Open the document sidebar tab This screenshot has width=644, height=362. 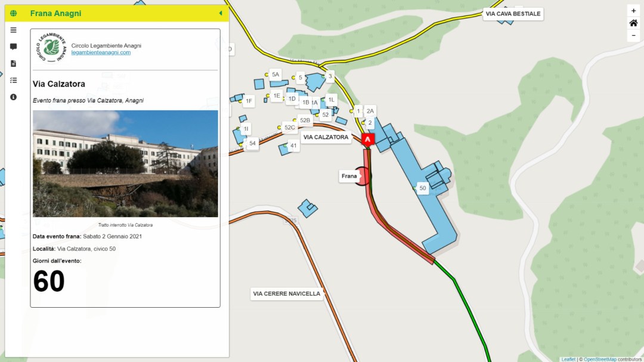(x=13, y=63)
